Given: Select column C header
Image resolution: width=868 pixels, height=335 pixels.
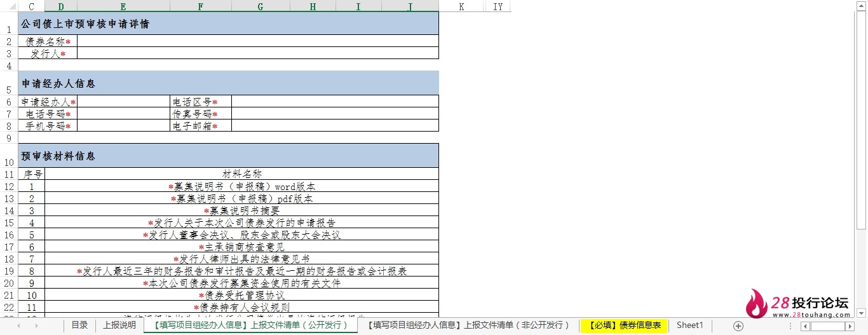Looking at the screenshot, I should (x=31, y=6).
